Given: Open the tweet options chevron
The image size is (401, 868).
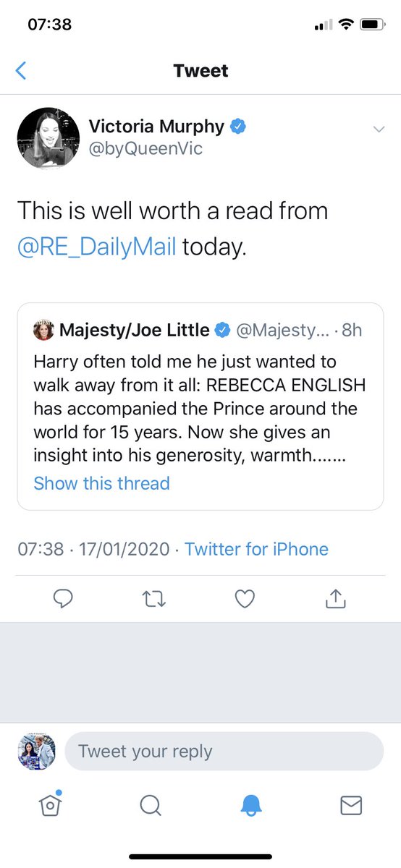Looking at the screenshot, I should (378, 129).
